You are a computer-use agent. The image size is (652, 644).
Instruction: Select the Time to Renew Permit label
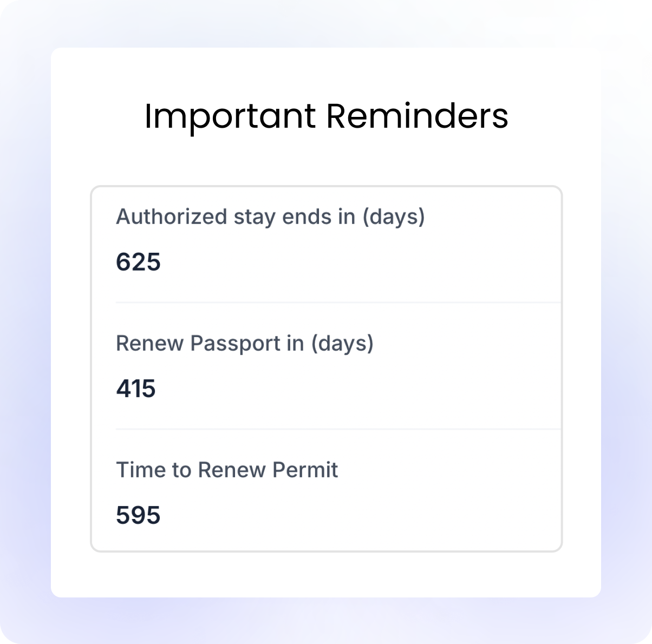[227, 470]
